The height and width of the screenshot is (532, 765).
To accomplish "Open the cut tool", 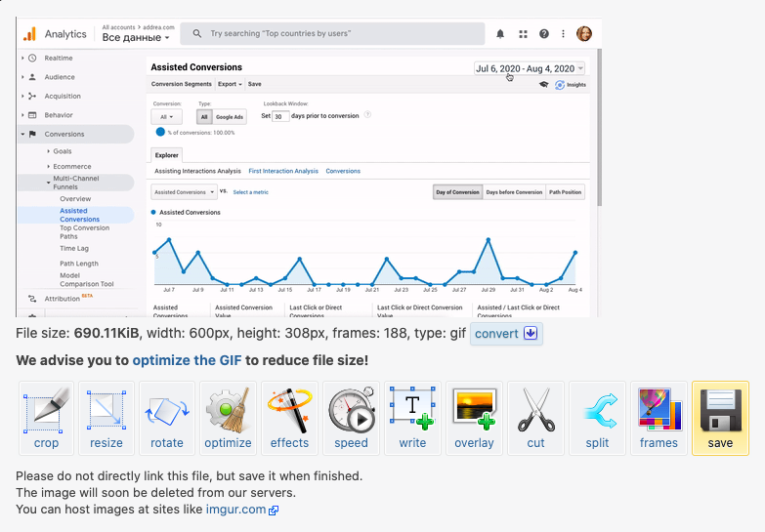I will [535, 419].
